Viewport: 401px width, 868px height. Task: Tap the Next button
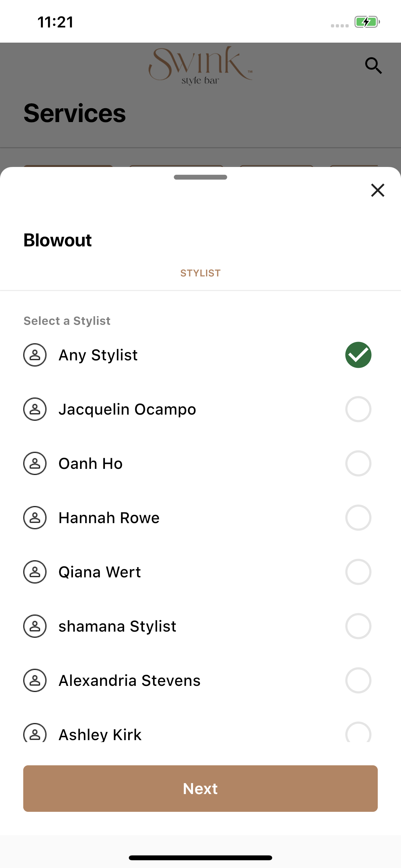(x=200, y=789)
